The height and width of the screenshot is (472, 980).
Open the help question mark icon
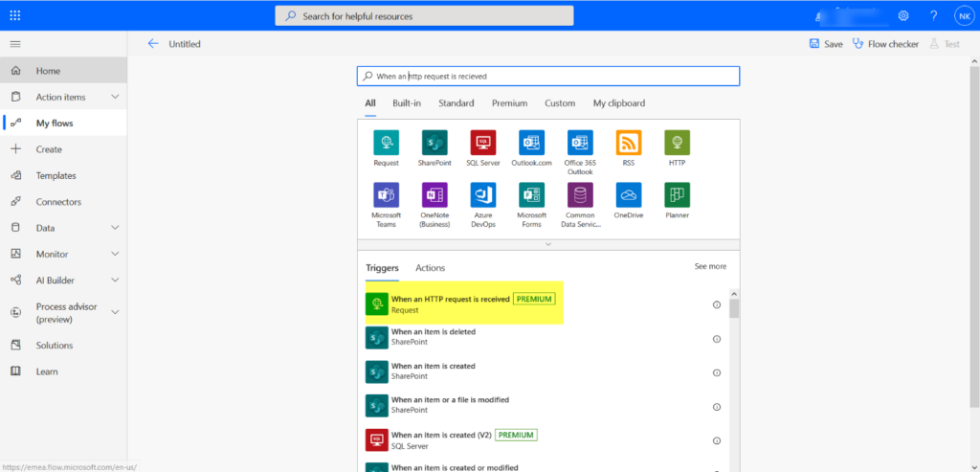click(934, 15)
